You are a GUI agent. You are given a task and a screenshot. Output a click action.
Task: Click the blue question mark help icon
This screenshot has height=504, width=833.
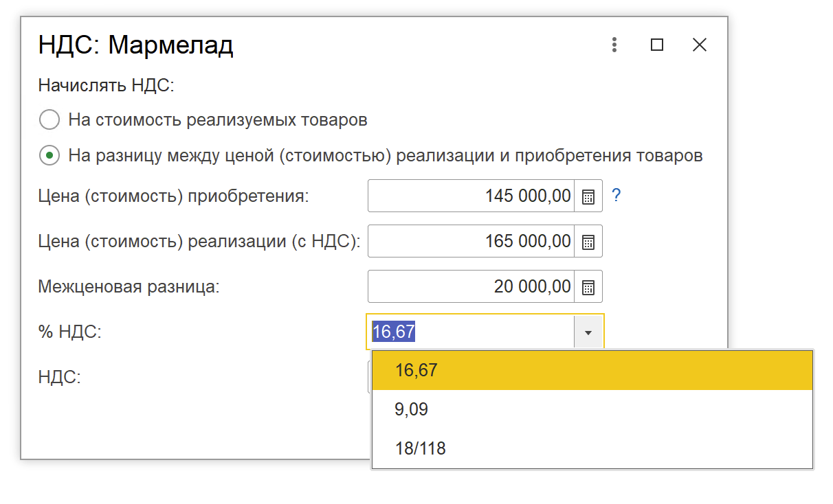pyautogui.click(x=617, y=196)
